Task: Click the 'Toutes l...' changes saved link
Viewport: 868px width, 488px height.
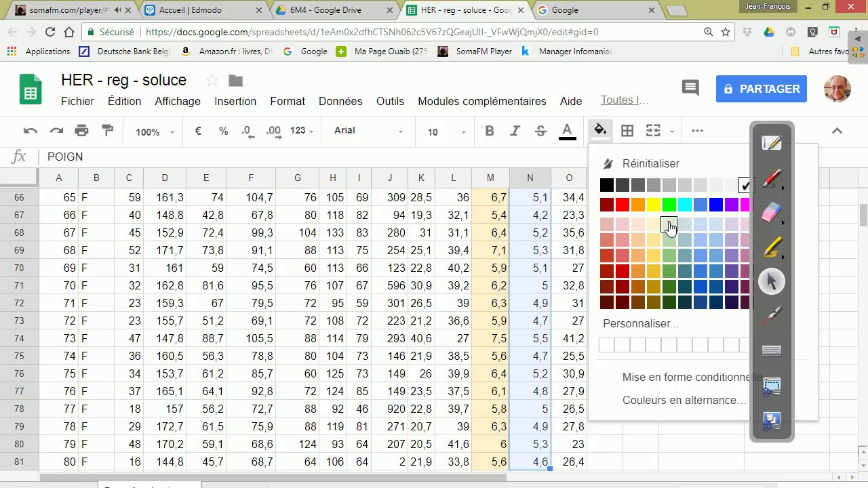Action: pos(625,100)
